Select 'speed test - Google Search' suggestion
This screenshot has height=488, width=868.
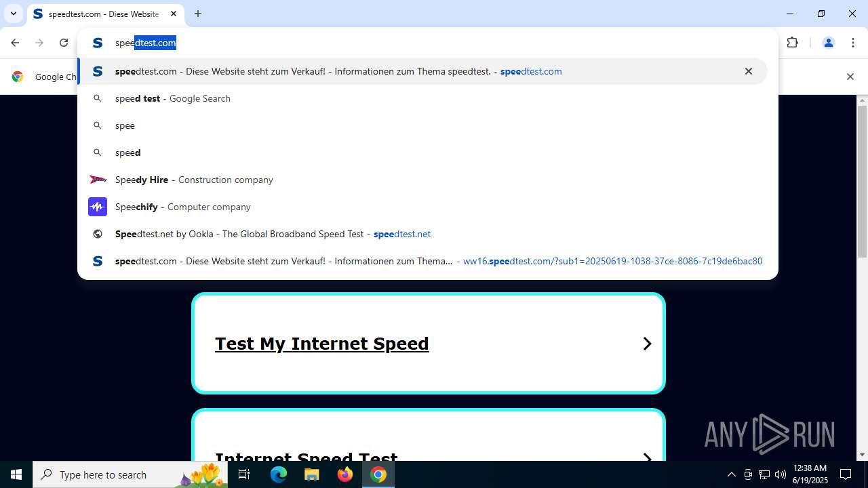pos(422,98)
